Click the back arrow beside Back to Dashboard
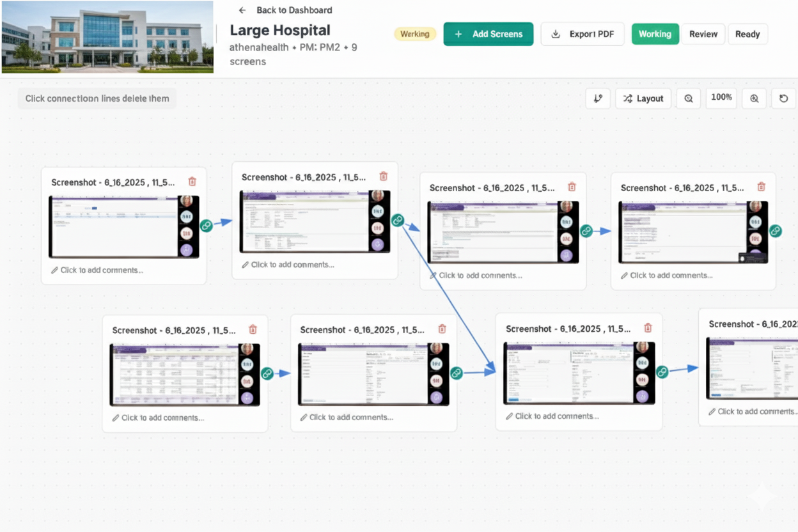Image resolution: width=798 pixels, height=532 pixels. [242, 10]
